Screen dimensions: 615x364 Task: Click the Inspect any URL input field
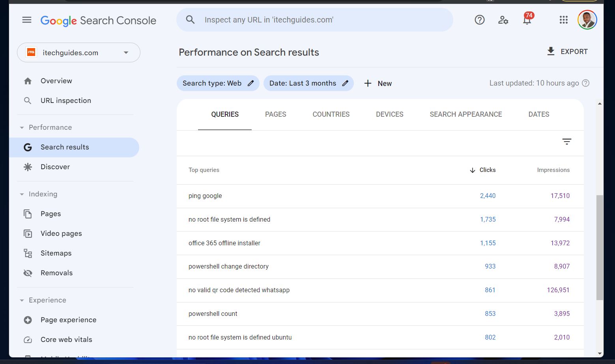coord(314,20)
